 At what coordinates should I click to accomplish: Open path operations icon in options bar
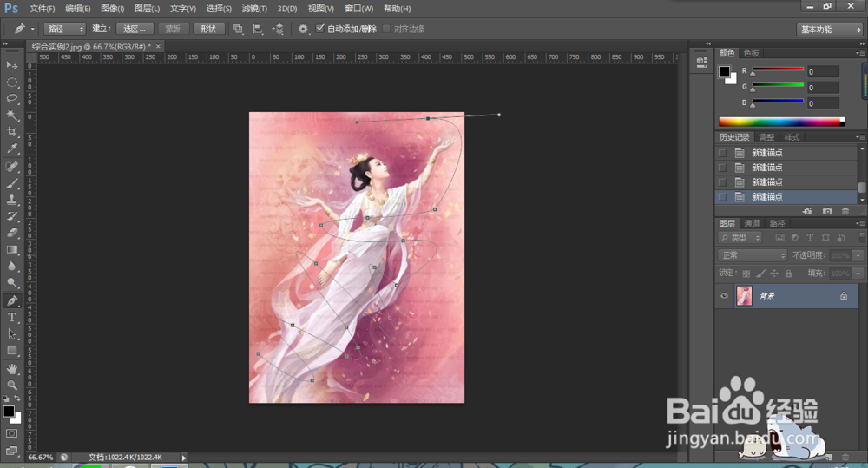pyautogui.click(x=238, y=29)
